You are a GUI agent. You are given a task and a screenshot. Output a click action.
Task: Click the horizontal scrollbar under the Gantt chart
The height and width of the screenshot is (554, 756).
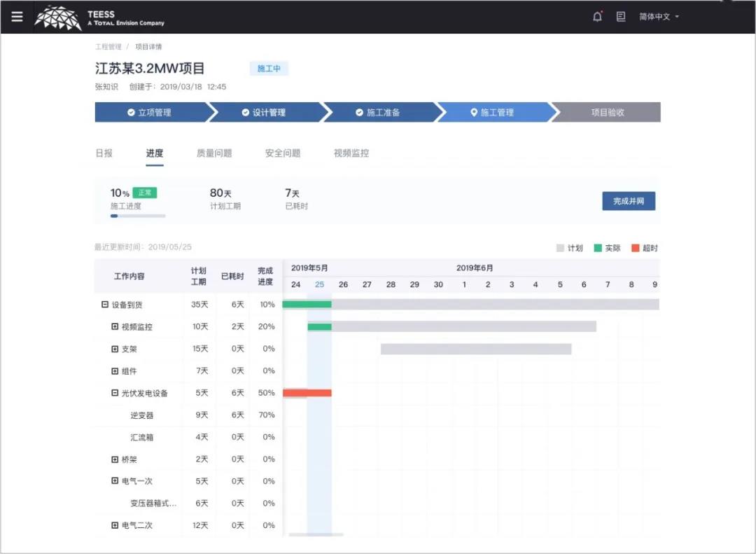[316, 535]
